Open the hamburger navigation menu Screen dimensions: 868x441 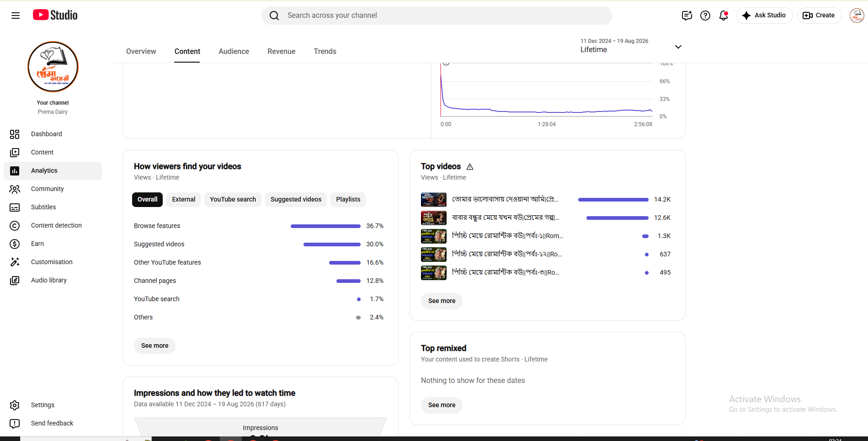[x=16, y=16]
